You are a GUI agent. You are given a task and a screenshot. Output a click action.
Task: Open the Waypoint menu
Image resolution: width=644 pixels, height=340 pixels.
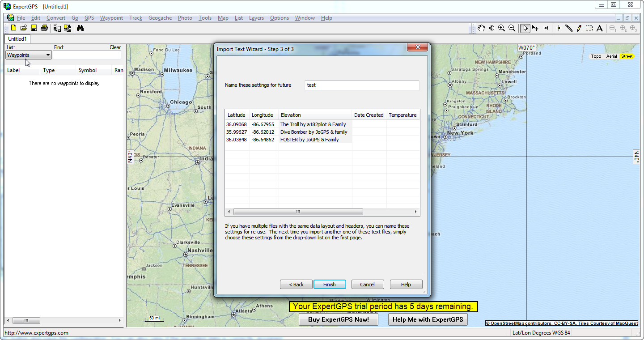coord(111,18)
